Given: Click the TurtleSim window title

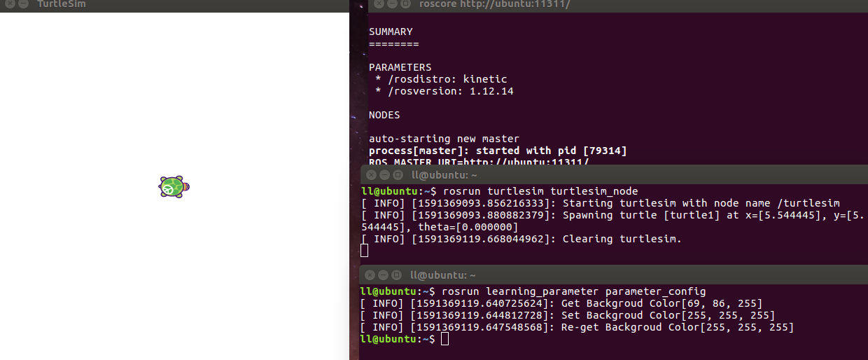Looking at the screenshot, I should coord(62,4).
